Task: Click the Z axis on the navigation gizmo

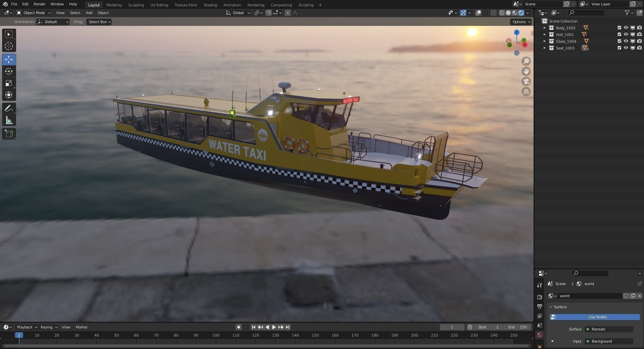Action: pos(516,32)
